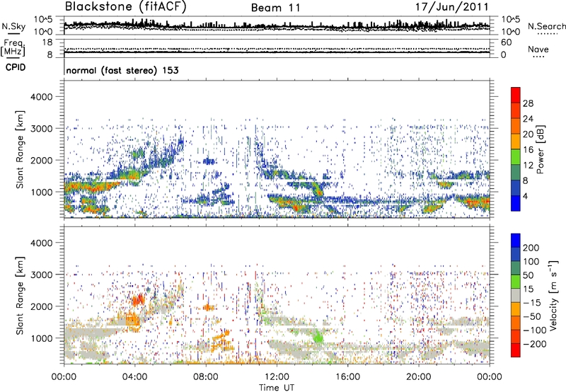Click the power panel "Slant Range [km]" label
The height and width of the screenshot is (392, 566).
(x=20, y=149)
